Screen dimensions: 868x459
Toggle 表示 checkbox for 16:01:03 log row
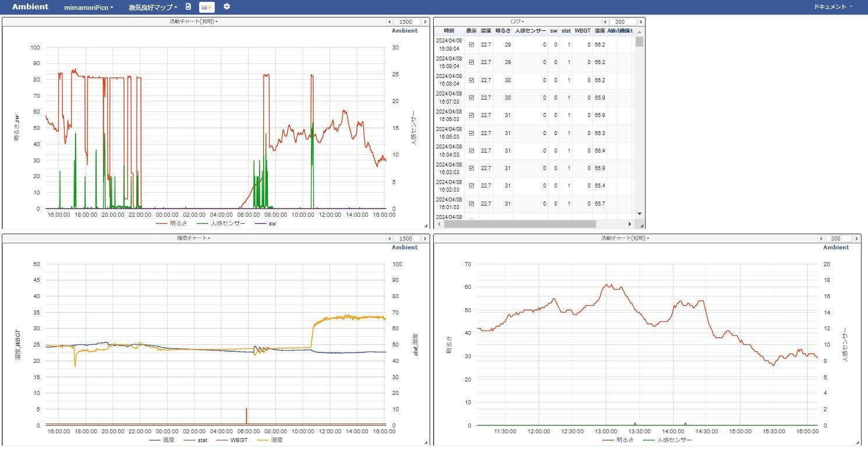472,204
